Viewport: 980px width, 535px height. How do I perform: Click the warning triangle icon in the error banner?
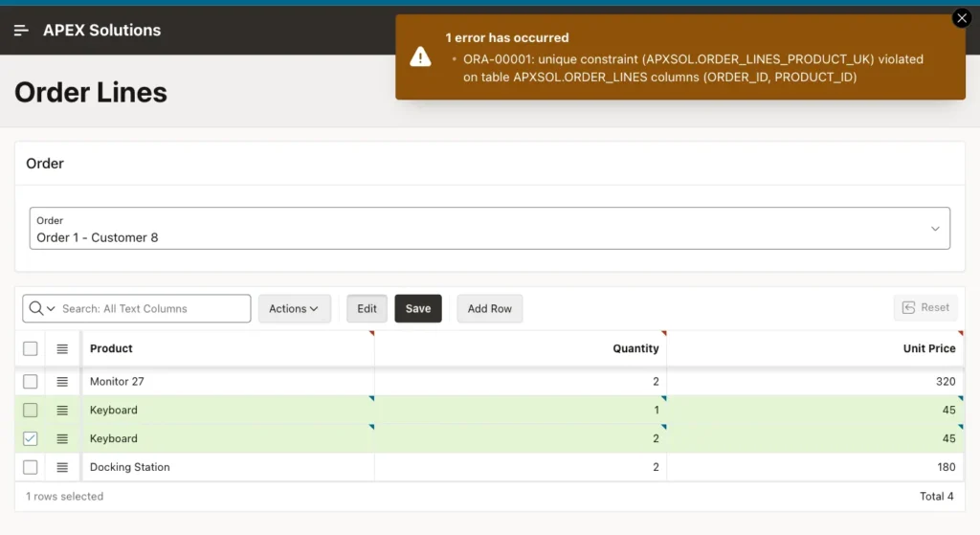tap(421, 56)
